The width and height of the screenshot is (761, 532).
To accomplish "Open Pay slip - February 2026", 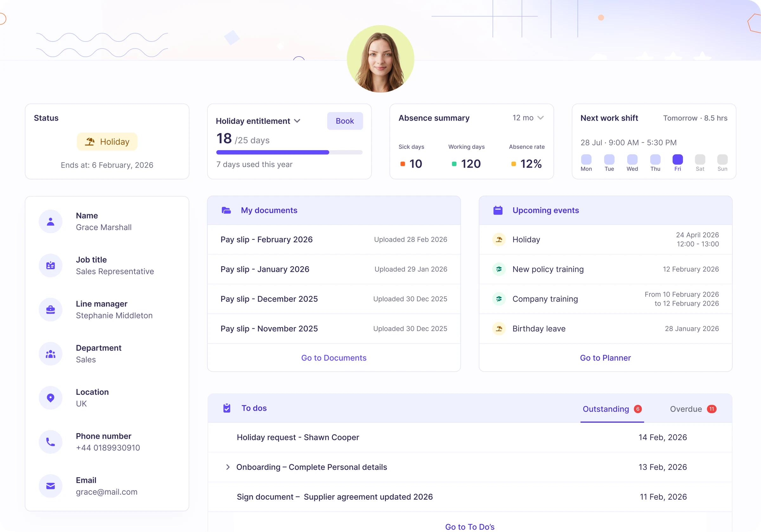I will tap(334, 240).
